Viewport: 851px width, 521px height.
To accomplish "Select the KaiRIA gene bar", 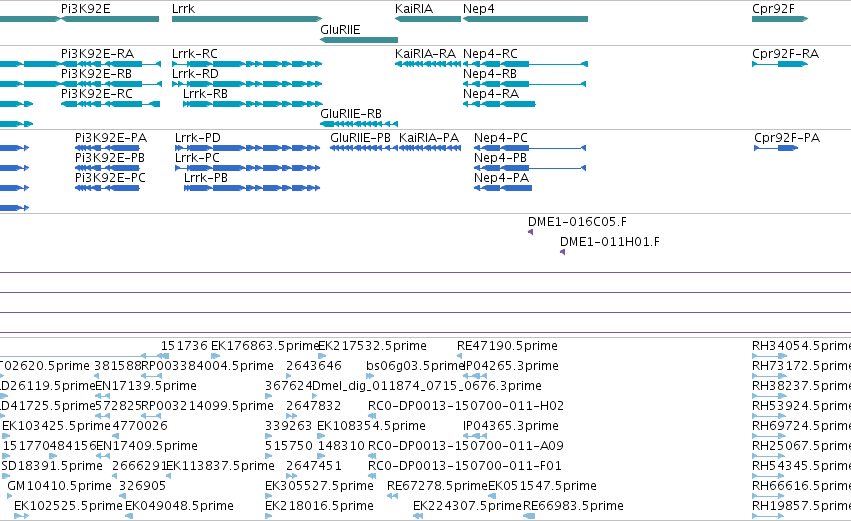I will tap(428, 19).
